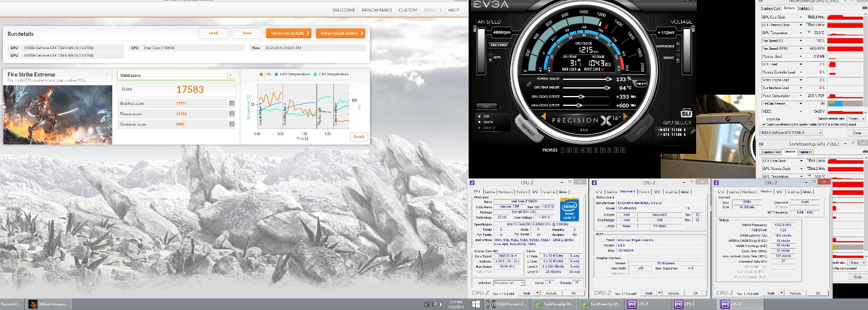Open the Processor #1 selection dropdown in CPU-Z

(523, 282)
